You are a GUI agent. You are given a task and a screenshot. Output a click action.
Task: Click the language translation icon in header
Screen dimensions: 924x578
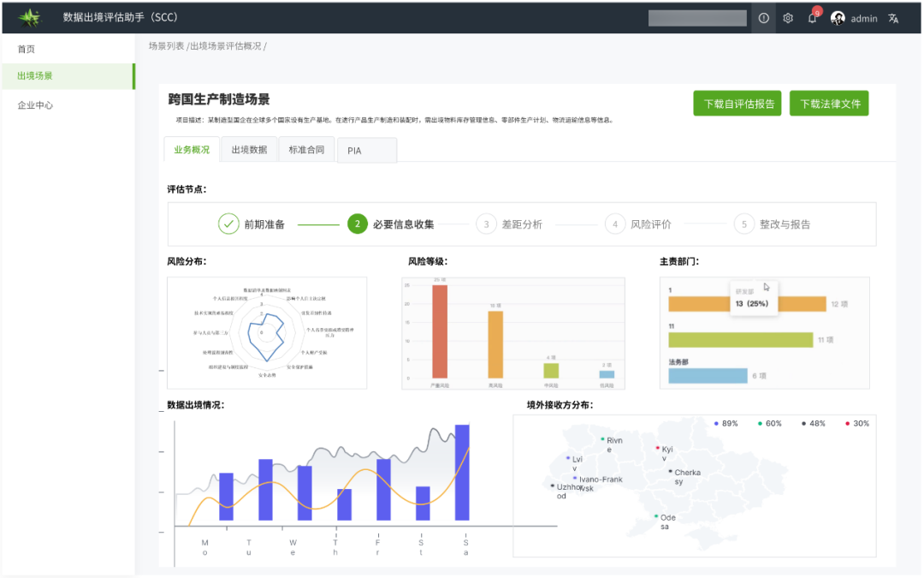(x=891, y=18)
